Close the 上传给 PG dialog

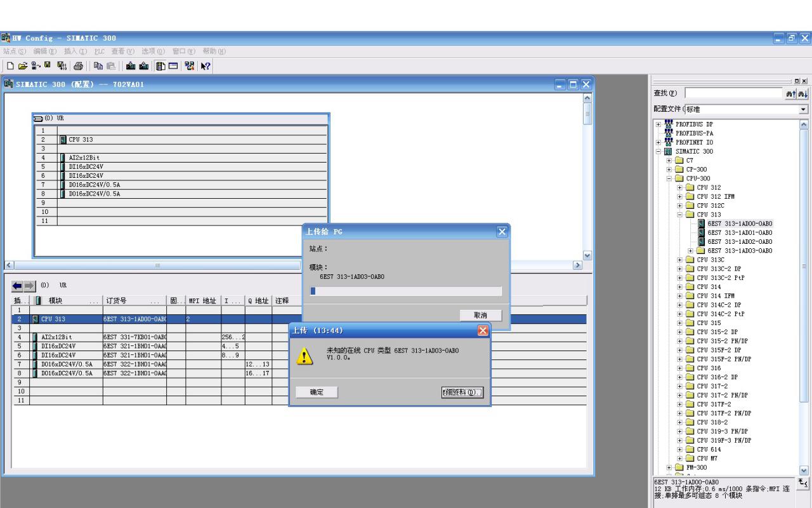502,232
